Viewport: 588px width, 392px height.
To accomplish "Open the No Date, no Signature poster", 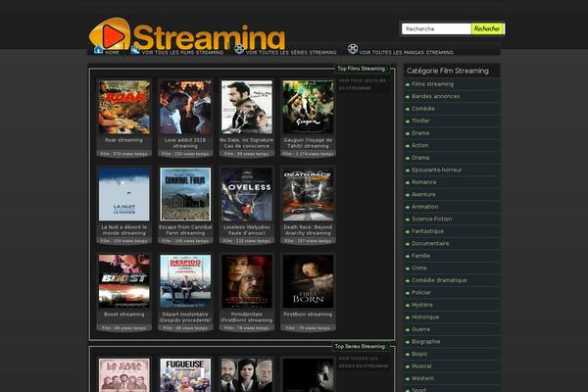I will [x=247, y=107].
